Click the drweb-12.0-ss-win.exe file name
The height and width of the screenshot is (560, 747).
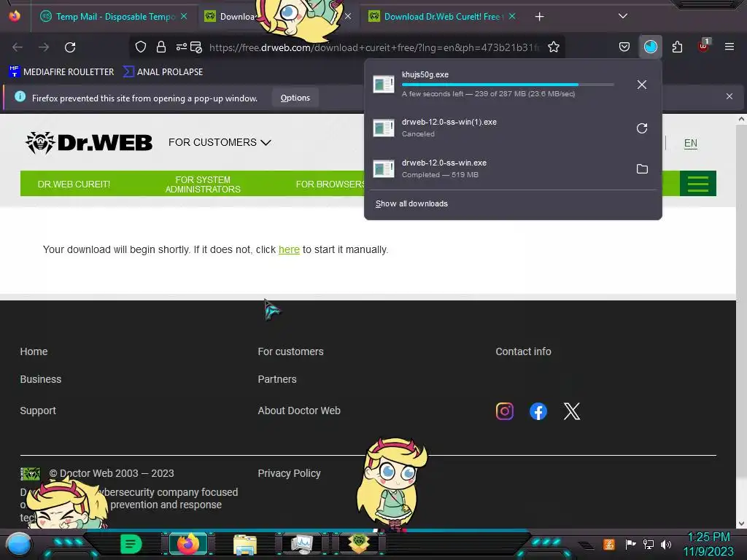point(444,163)
